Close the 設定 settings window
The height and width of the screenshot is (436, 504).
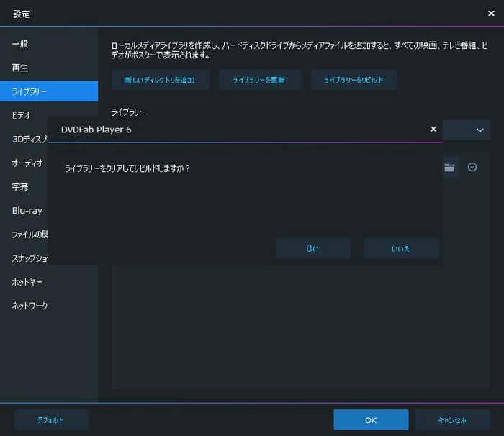tap(491, 13)
